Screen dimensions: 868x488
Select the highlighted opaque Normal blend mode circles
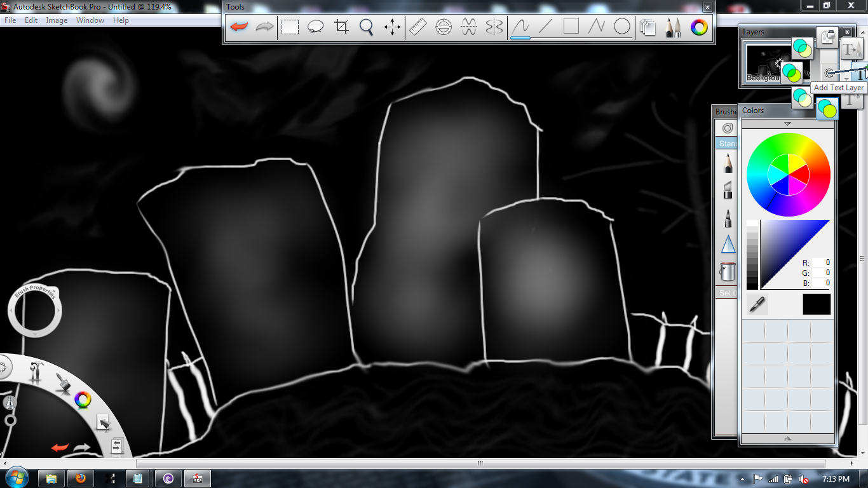click(x=827, y=109)
